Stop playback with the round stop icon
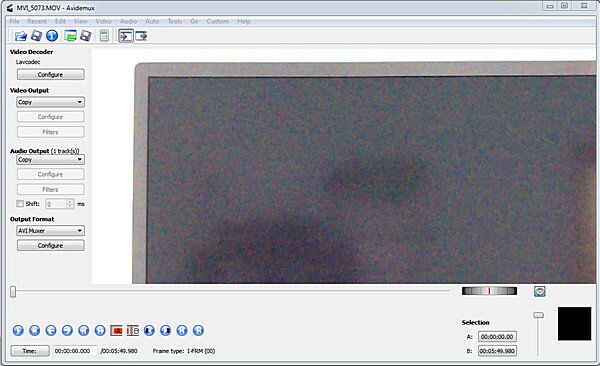Screen dimensions: 600x366 click(34, 330)
